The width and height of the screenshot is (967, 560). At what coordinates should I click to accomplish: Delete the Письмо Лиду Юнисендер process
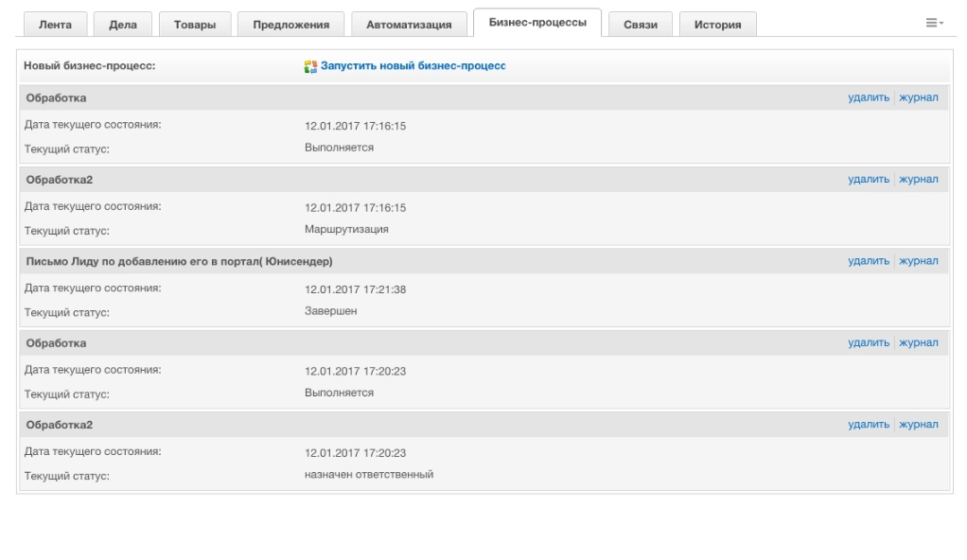coord(868,261)
